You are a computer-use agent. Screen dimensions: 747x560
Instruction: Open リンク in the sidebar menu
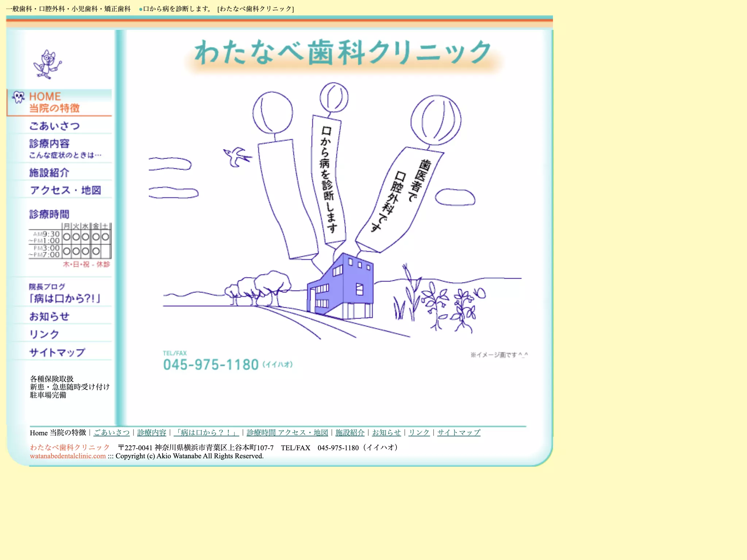click(x=44, y=334)
